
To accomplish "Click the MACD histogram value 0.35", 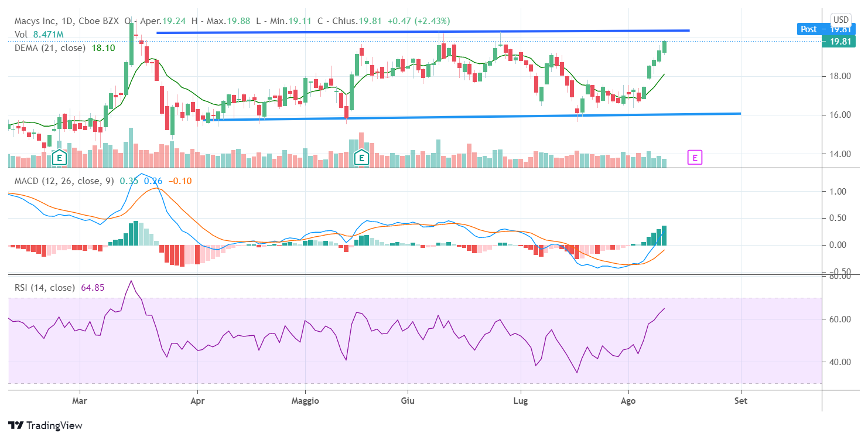I will point(129,181).
